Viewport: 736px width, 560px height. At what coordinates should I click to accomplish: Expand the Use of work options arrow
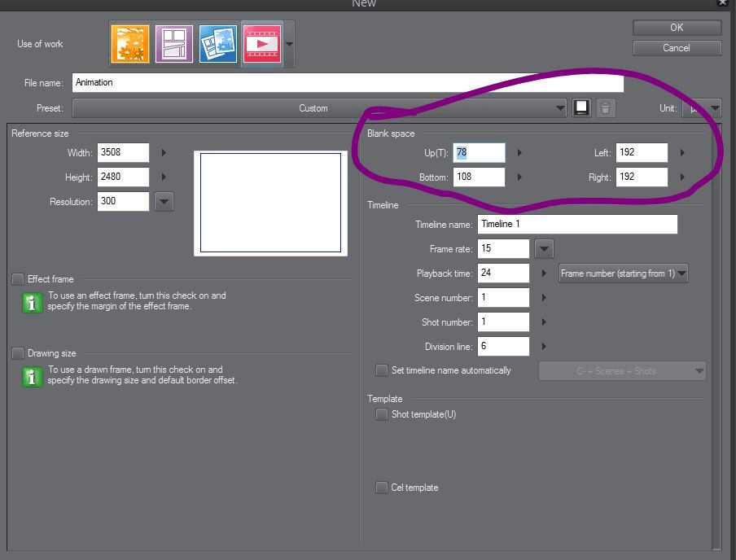tap(289, 44)
